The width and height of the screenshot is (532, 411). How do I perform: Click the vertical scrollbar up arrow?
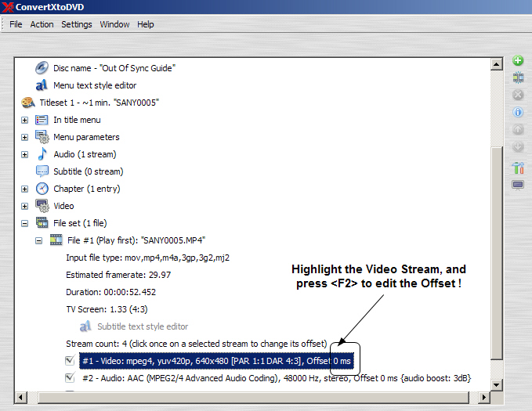click(x=497, y=64)
